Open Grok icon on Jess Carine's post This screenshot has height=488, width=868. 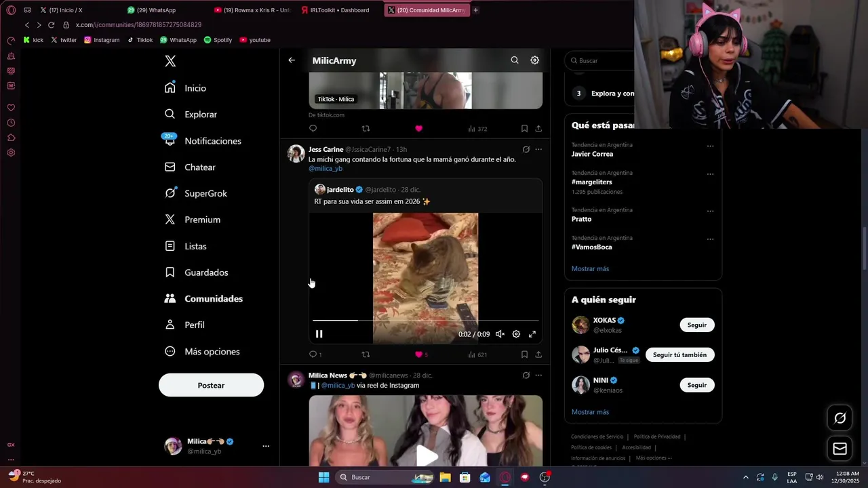526,149
